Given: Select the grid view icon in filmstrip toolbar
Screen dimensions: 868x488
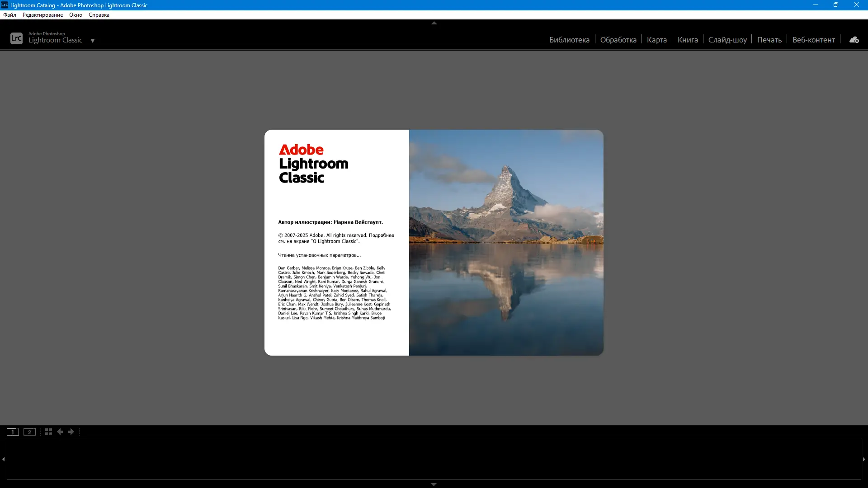Looking at the screenshot, I should pyautogui.click(x=48, y=432).
